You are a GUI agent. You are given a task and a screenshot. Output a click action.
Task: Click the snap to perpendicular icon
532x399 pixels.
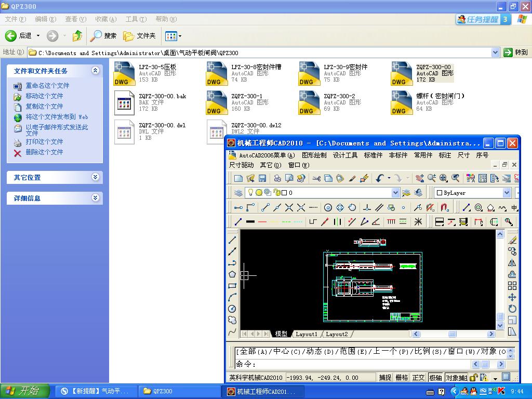coord(367,207)
